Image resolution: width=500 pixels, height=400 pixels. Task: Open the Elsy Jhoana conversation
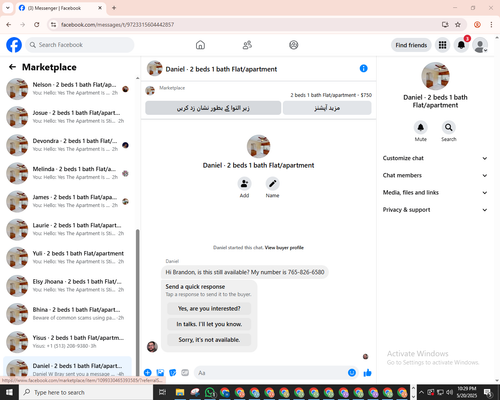(x=68, y=286)
